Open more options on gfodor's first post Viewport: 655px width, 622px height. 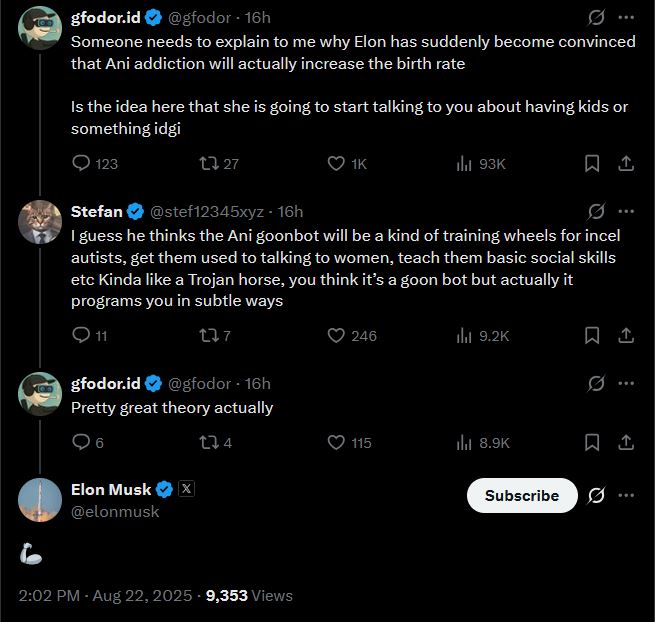(x=627, y=18)
